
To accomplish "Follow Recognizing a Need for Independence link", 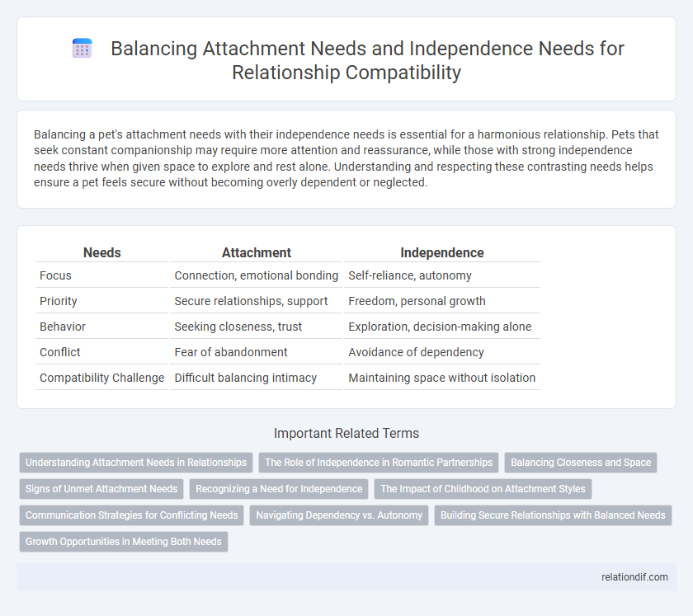I will pos(279,489).
